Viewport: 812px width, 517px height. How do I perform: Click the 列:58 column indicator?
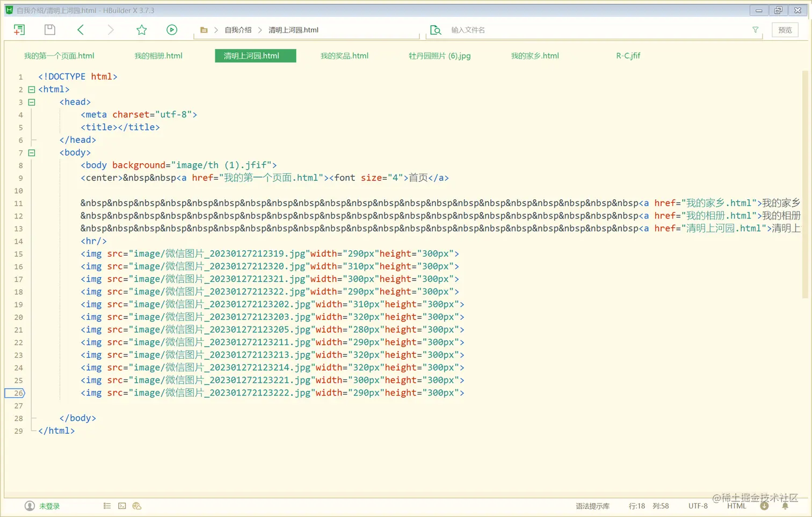click(x=661, y=506)
